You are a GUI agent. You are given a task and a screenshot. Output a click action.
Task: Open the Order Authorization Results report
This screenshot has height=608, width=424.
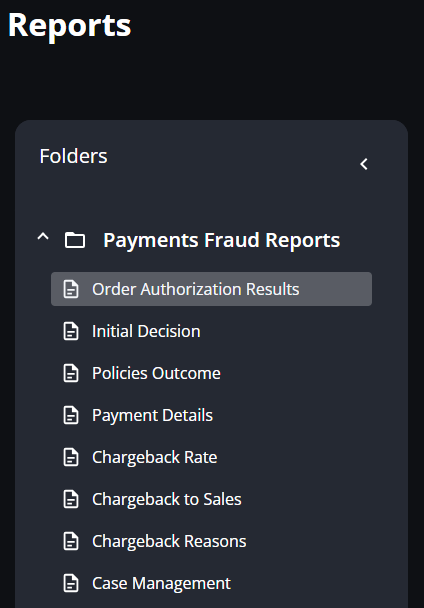211,289
